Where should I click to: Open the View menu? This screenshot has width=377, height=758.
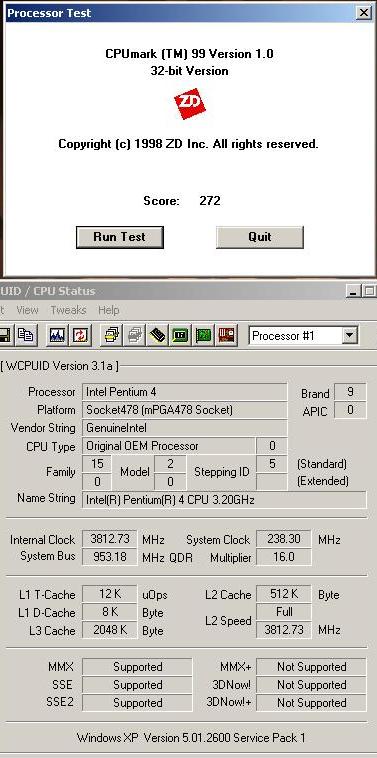click(27, 310)
